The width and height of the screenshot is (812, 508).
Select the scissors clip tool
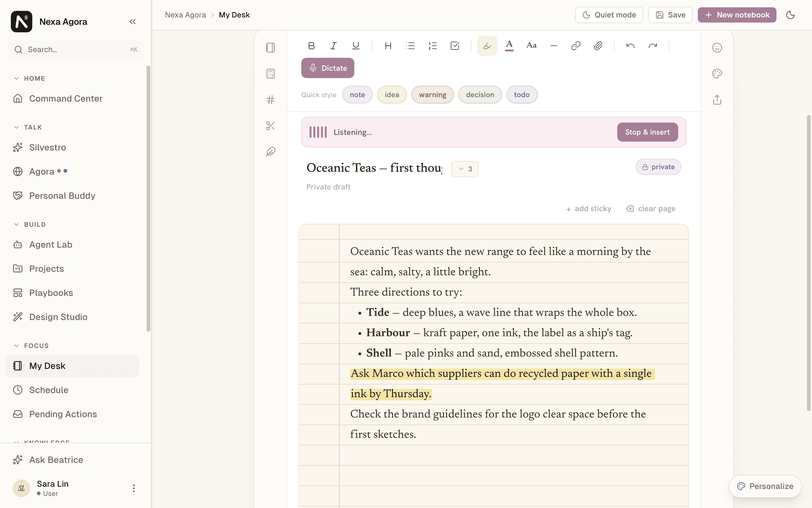pos(271,126)
